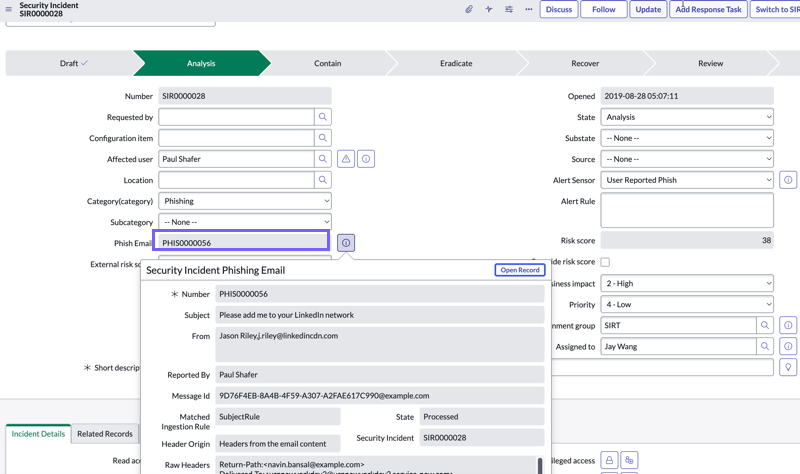Show Alert Sensor info icon

(788, 180)
